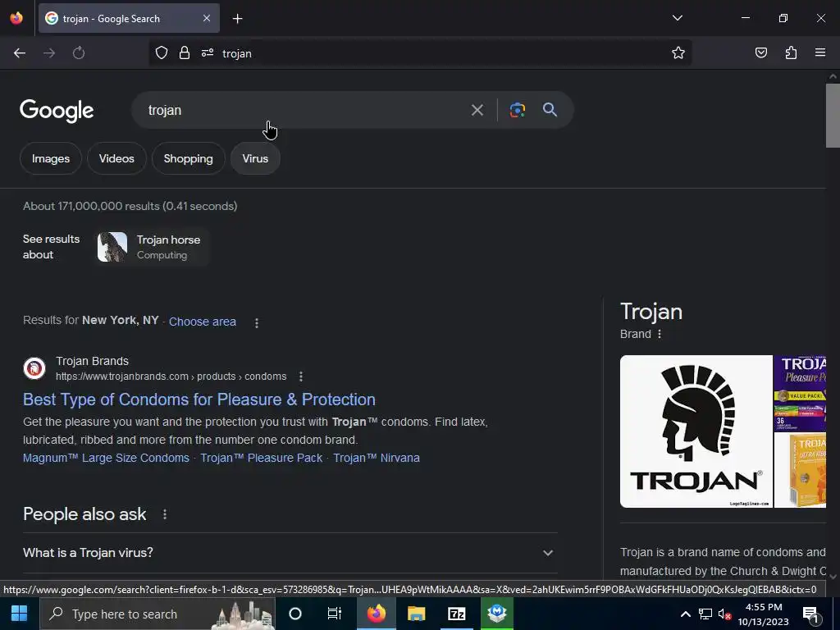The width and height of the screenshot is (840, 630).
Task: Search by image with Google Lens
Action: pyautogui.click(x=517, y=110)
